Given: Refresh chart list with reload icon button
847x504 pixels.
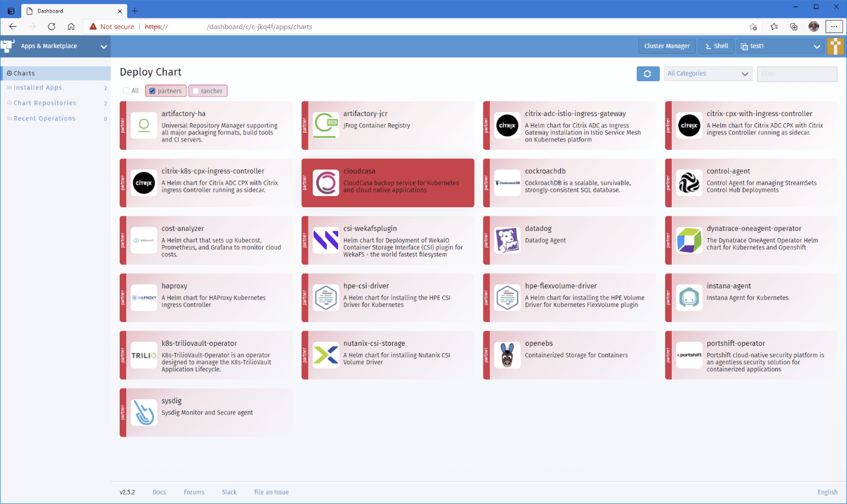Looking at the screenshot, I should click(648, 73).
